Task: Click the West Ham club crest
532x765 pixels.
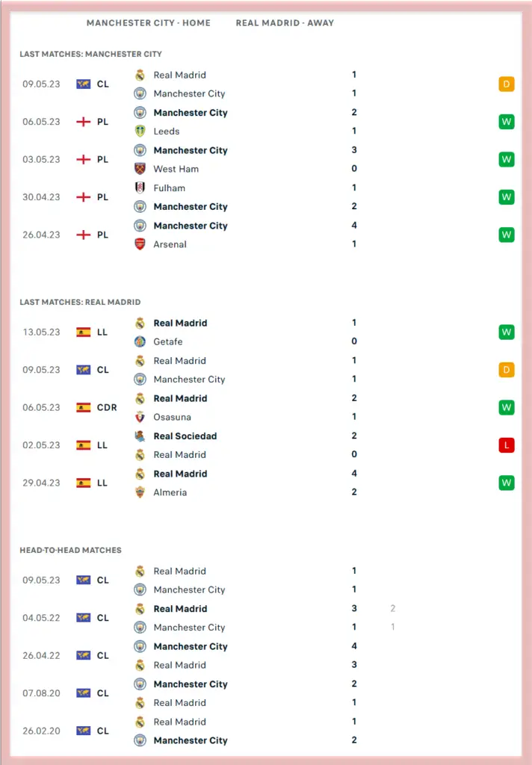Action: 140,169
